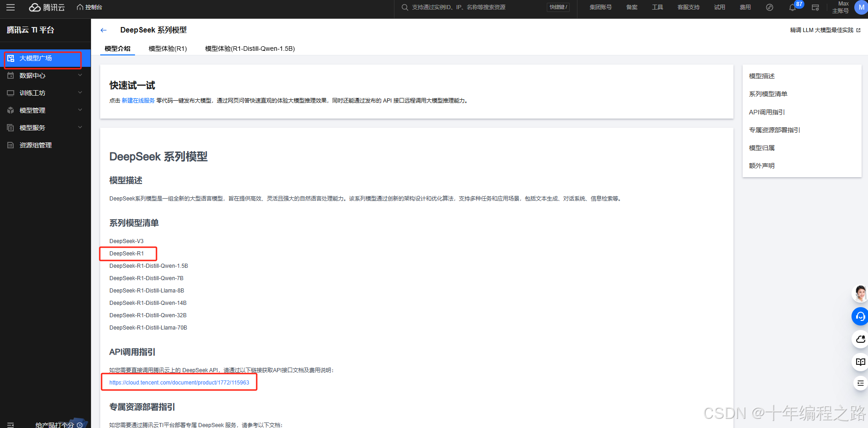Expand the 模型管理 chevron

coord(80,110)
